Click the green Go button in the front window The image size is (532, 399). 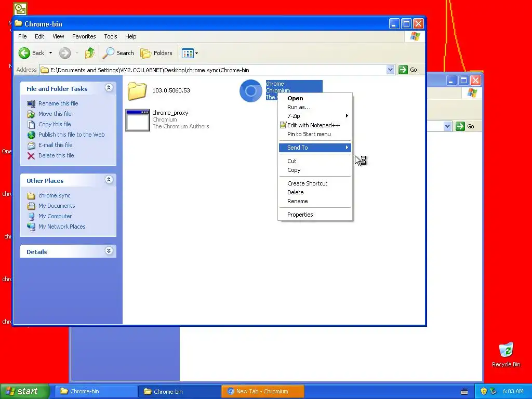[408, 70]
